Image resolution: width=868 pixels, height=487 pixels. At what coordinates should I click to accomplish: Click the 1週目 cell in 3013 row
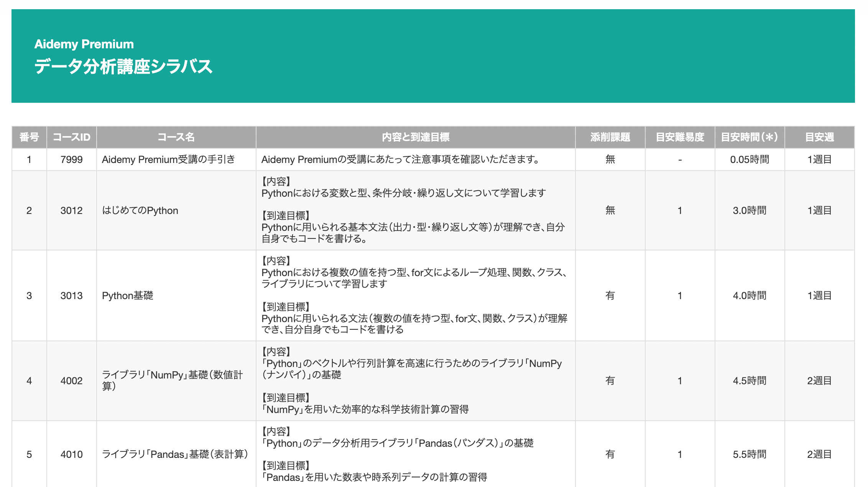coord(819,296)
